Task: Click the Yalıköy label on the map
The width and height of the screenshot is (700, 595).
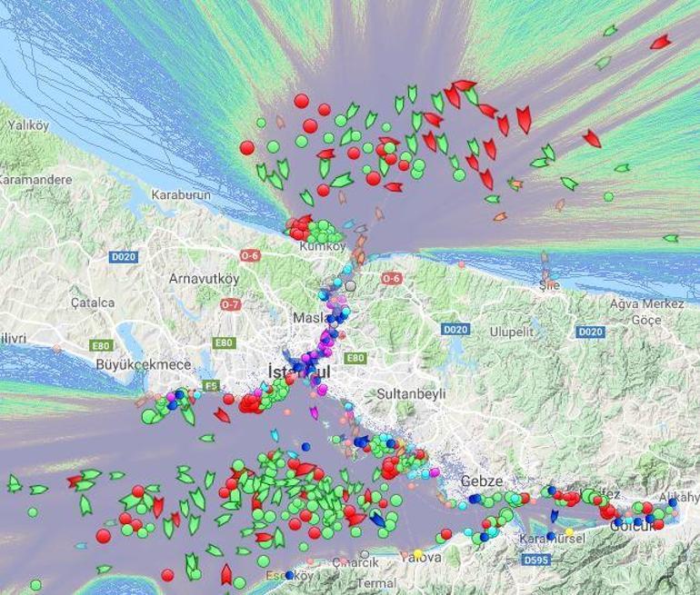Action: click(27, 126)
